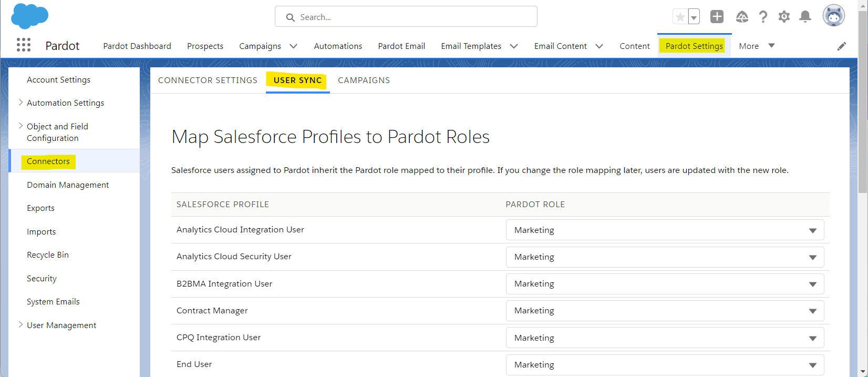Open the Favorites list dropdown arrow
This screenshot has height=377, width=868.
point(694,17)
